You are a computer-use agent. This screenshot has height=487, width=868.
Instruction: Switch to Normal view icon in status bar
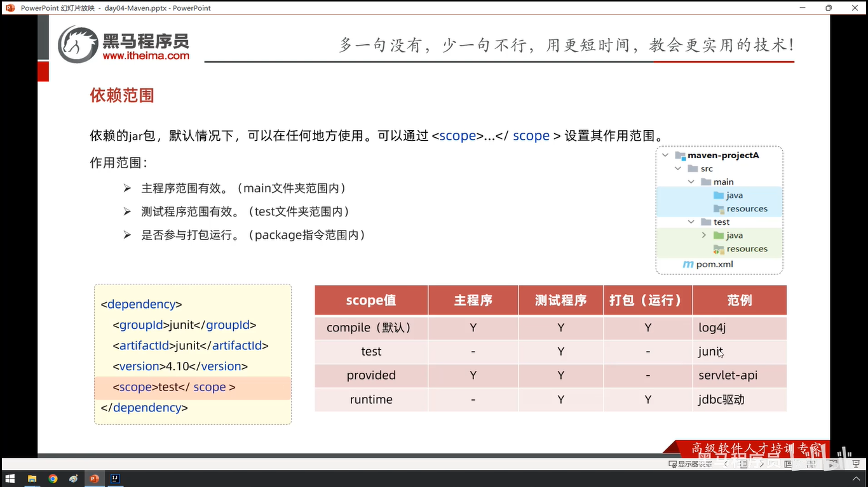[x=788, y=464]
